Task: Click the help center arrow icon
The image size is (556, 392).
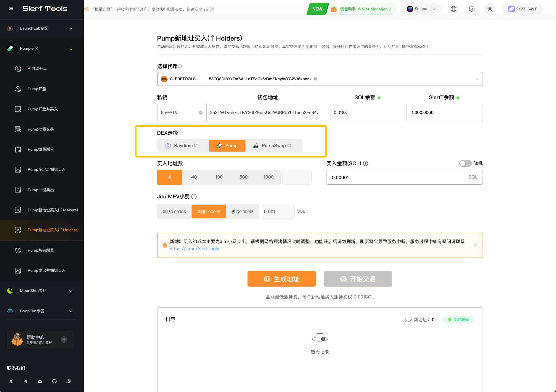Action: click(64, 340)
